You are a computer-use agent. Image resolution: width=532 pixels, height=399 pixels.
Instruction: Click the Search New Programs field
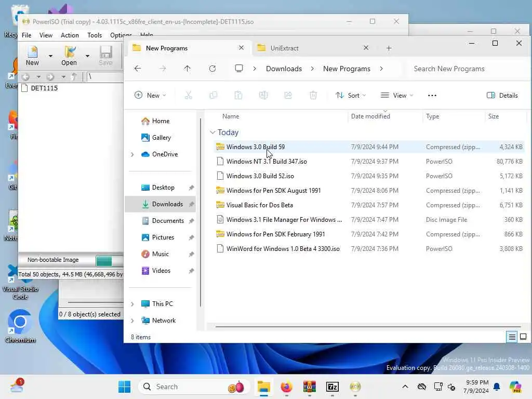coord(468,69)
